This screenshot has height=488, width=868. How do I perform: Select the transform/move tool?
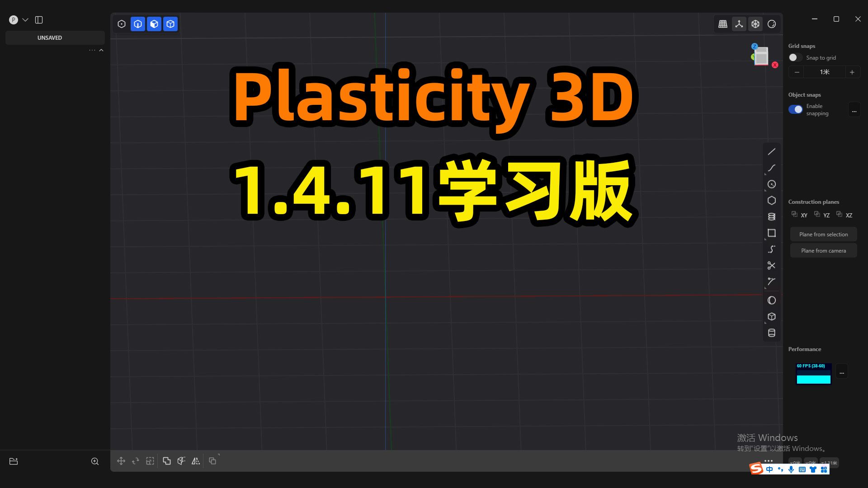[122, 460]
